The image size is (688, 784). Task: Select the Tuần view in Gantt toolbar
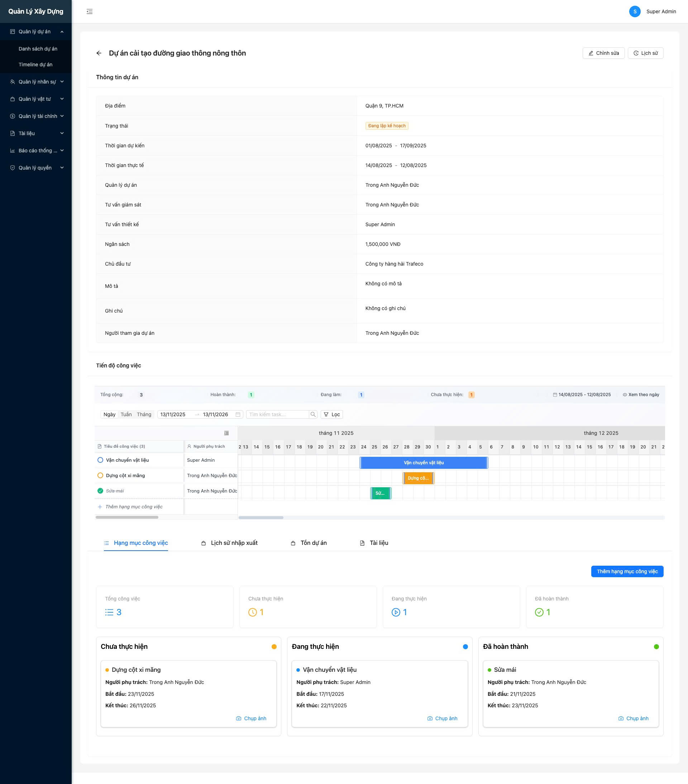[x=126, y=414]
